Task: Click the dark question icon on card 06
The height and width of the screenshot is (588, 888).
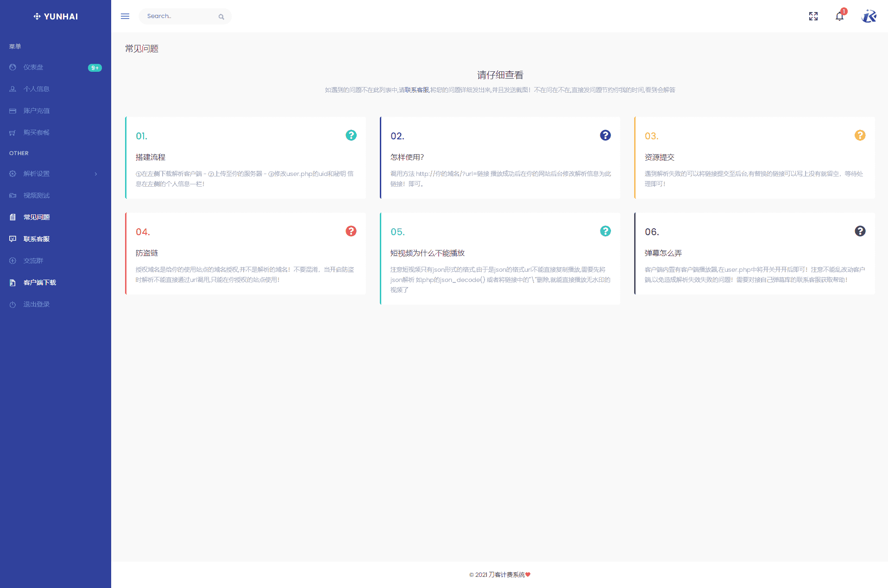Action: pos(860,231)
